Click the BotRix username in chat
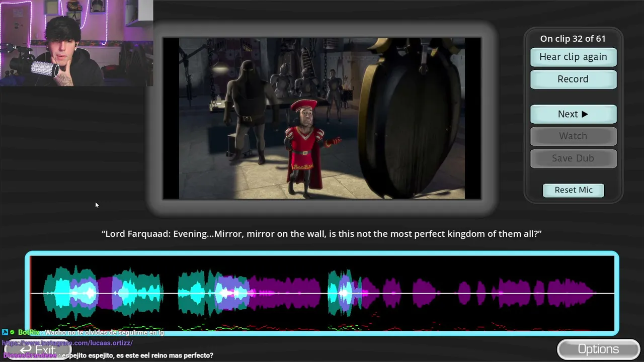The height and width of the screenshot is (362, 644). (29, 332)
